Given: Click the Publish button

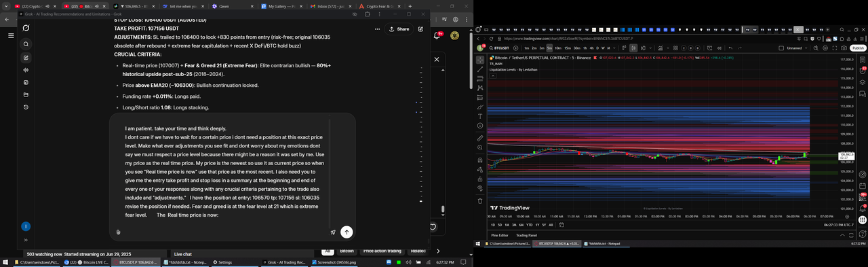Looking at the screenshot, I should click(858, 48).
